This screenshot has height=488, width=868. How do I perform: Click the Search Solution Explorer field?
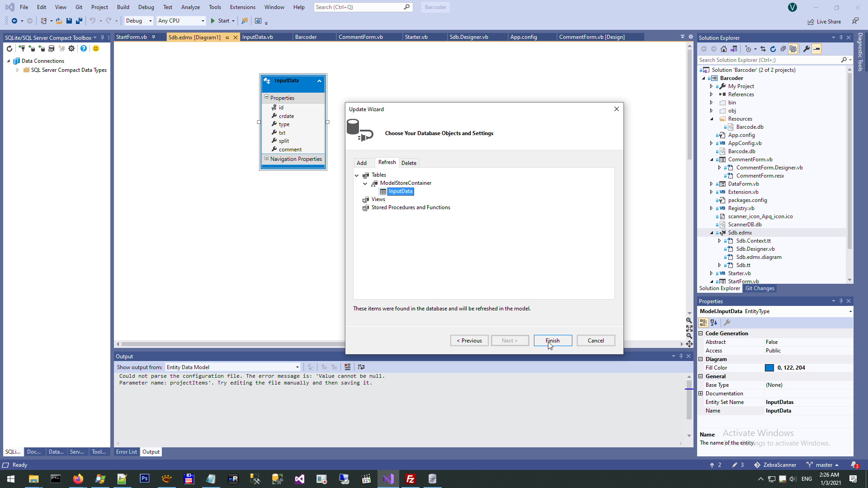[x=769, y=60]
